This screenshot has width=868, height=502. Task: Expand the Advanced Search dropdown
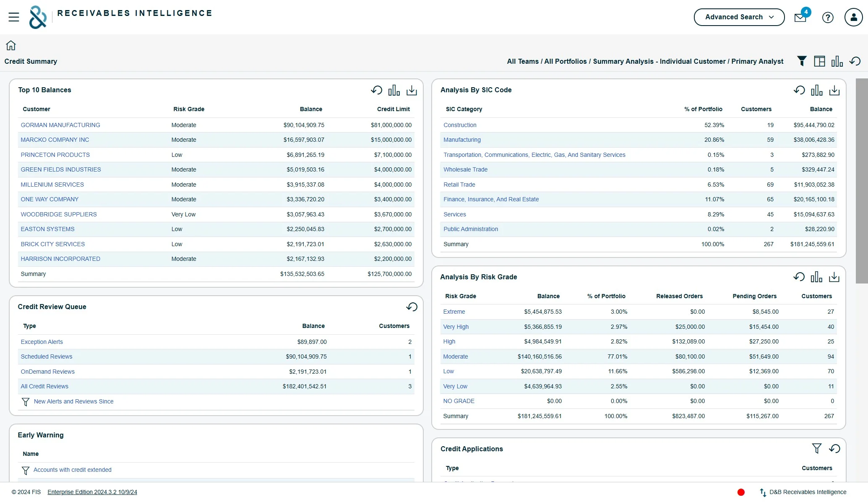[x=739, y=17]
